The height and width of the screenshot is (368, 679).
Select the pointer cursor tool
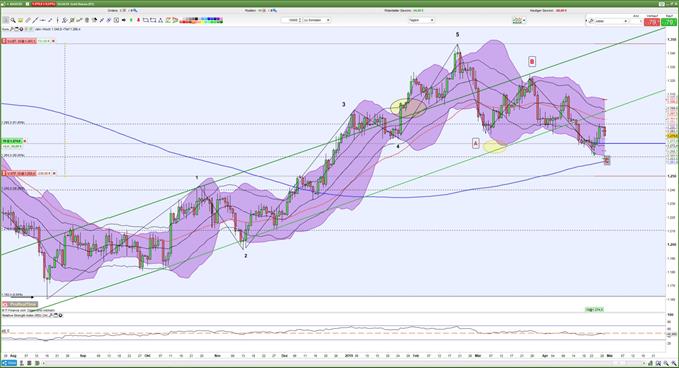click(5, 20)
